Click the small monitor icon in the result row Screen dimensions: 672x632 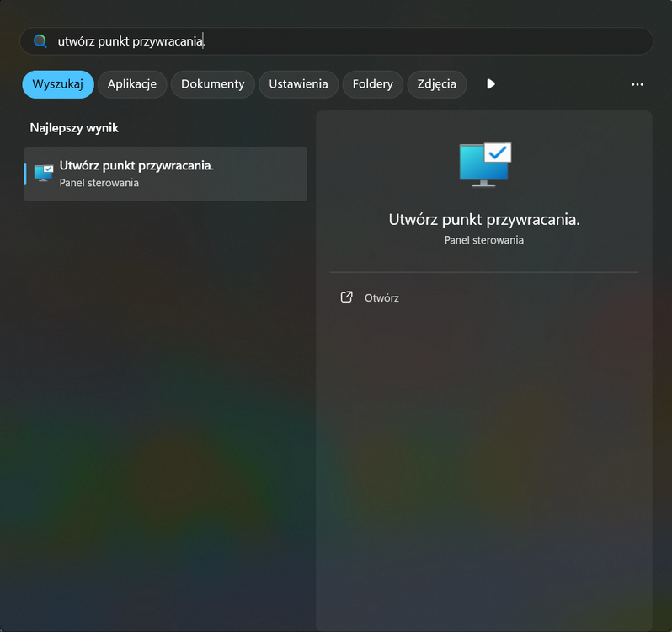pyautogui.click(x=43, y=174)
